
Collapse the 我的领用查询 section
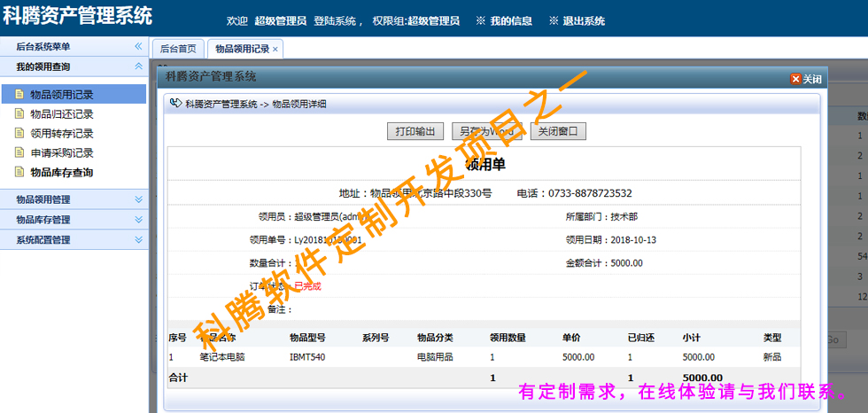click(138, 66)
